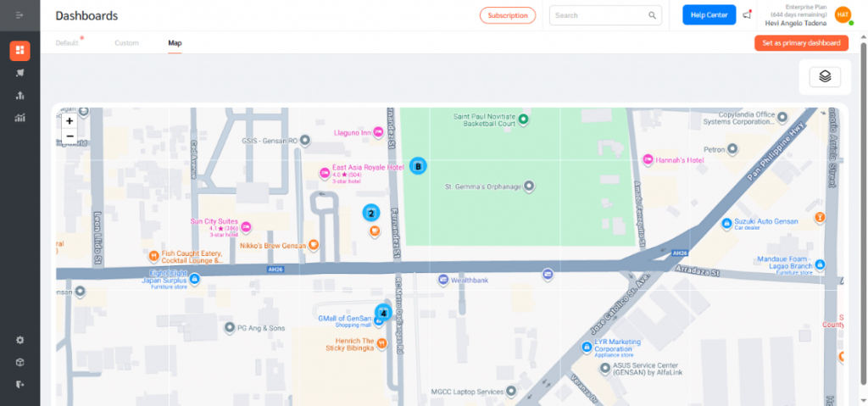
Task: Click the Suzuki Auto Gensan pin
Action: pyautogui.click(x=726, y=224)
